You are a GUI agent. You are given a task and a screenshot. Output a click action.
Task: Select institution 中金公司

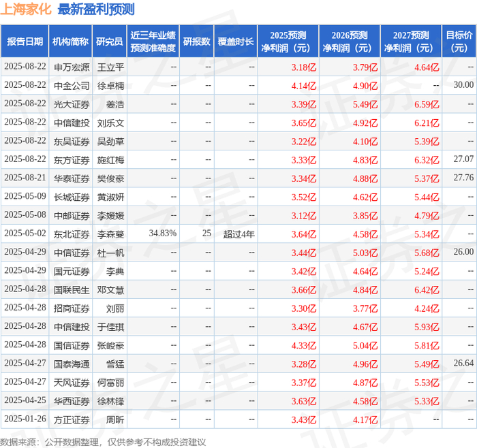pos(72,86)
